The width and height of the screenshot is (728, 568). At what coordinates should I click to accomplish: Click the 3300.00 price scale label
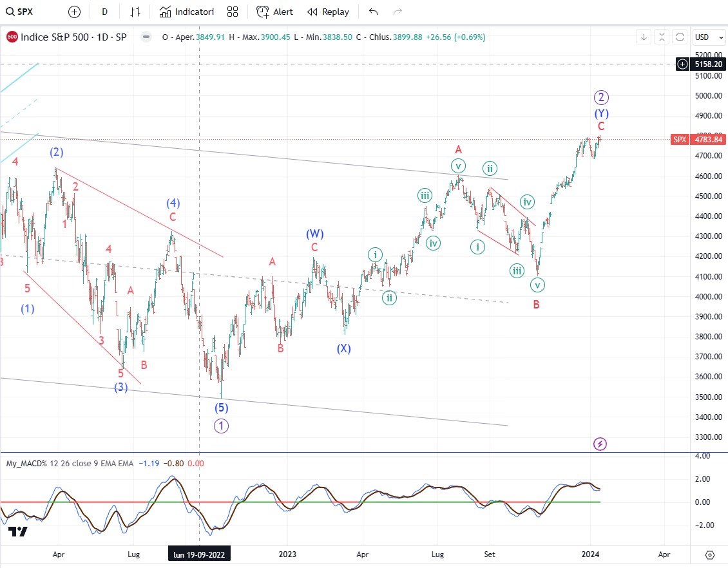pyautogui.click(x=709, y=437)
